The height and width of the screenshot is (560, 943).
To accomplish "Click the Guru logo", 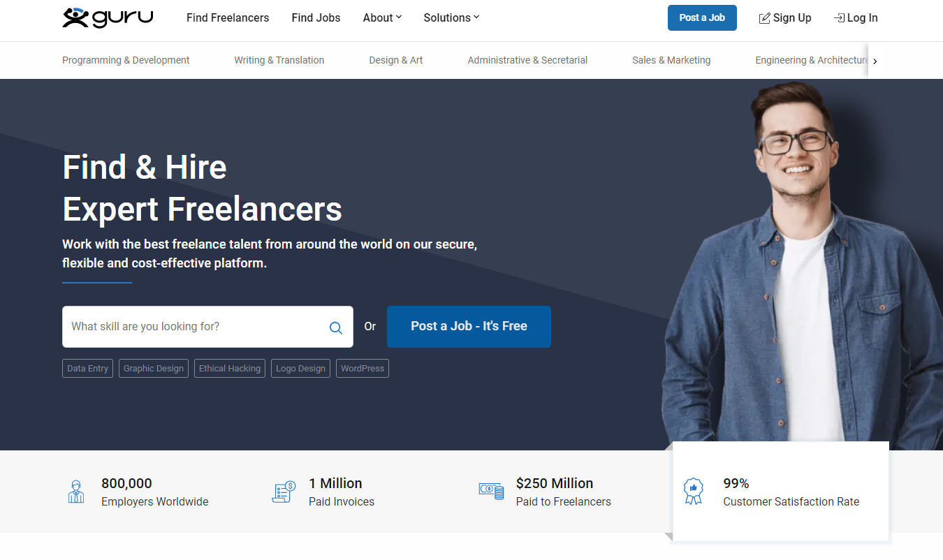I will coord(108,17).
